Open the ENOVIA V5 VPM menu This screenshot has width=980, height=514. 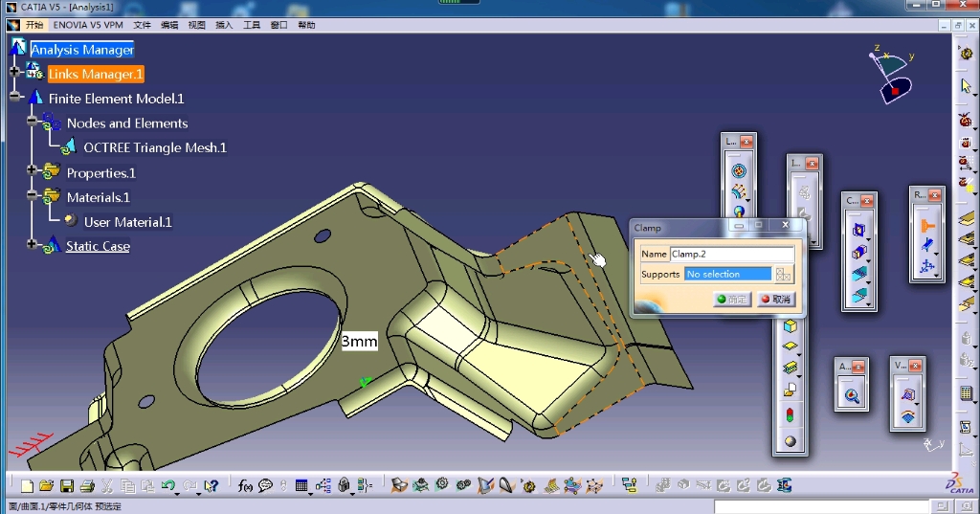(88, 25)
